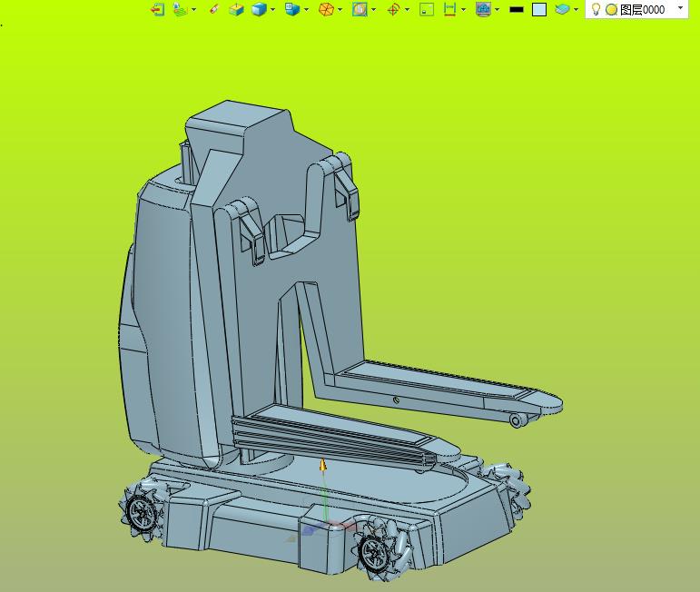Open the dropdown next to the monitor icon
700x592 pixels.
tap(498, 9)
